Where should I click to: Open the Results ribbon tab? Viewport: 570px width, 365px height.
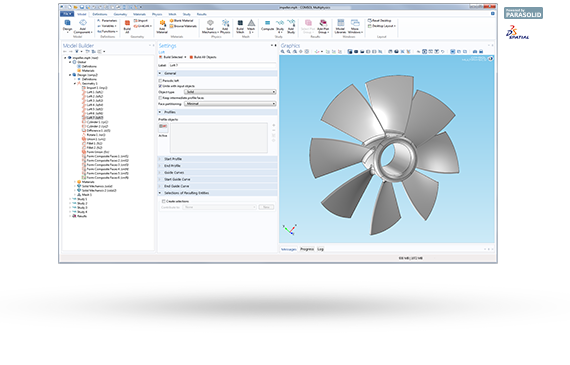(x=201, y=14)
